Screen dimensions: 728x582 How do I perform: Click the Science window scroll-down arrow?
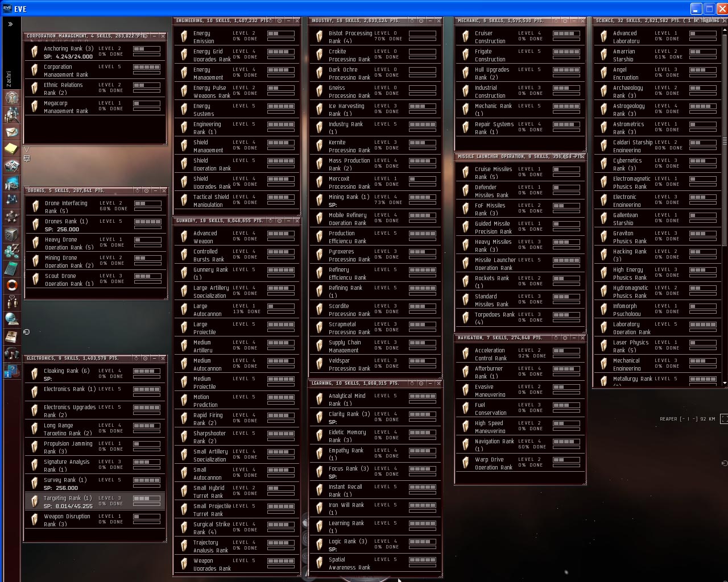(725, 384)
